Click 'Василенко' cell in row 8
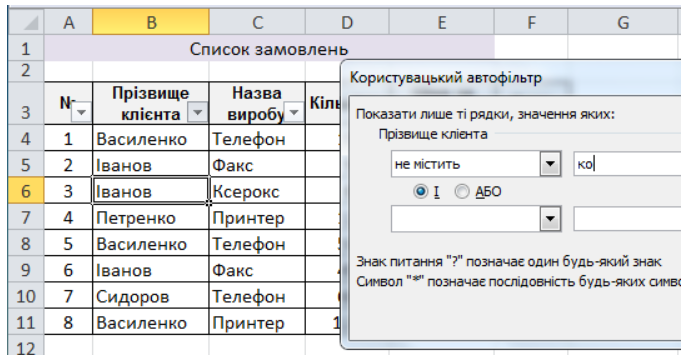 click(151, 244)
